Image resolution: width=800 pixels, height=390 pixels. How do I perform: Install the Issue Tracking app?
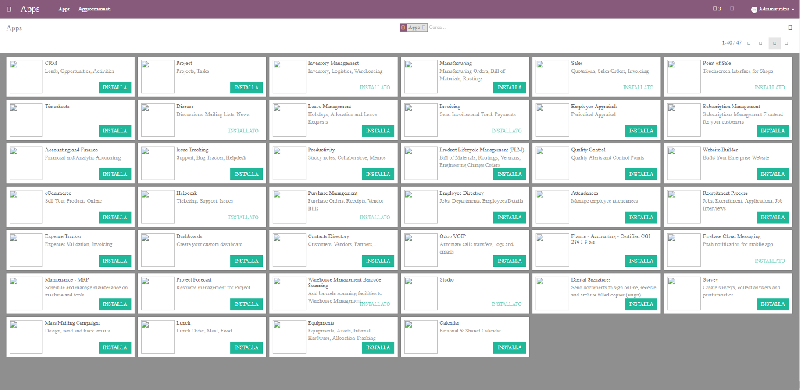coord(246,174)
